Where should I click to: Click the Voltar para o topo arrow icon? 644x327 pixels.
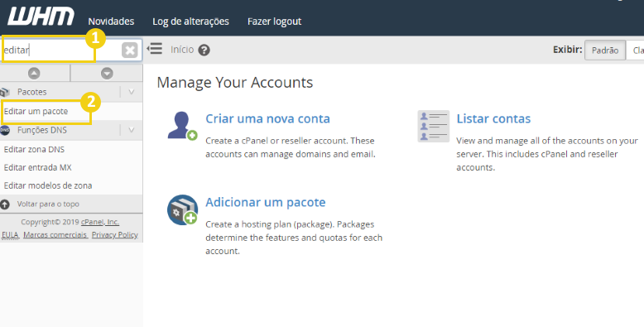(x=4, y=204)
